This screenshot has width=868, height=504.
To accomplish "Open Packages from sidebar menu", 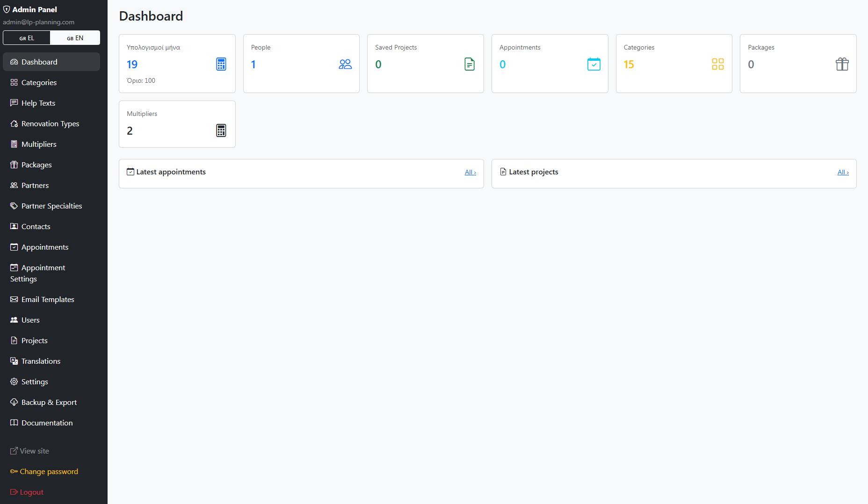I will tap(51, 165).
